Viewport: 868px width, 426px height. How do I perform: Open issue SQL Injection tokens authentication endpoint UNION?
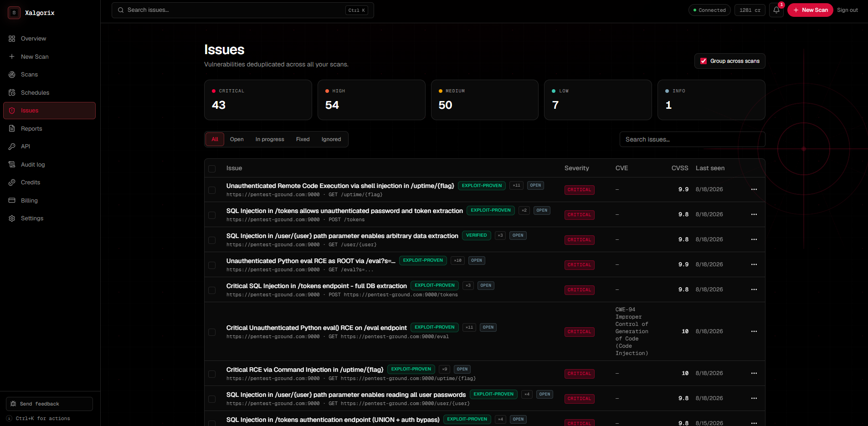coord(333,420)
